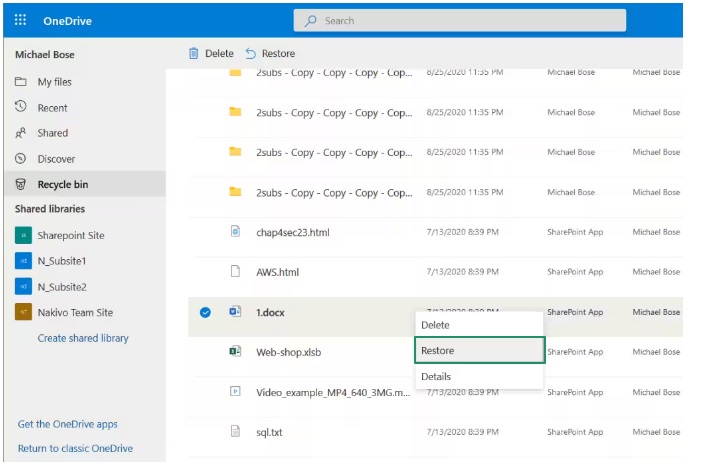
Task: Click the magnifier icon in Search
Action: point(310,21)
